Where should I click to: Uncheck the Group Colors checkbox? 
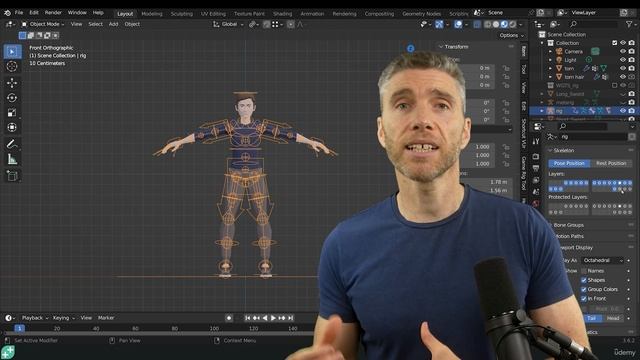(584, 289)
